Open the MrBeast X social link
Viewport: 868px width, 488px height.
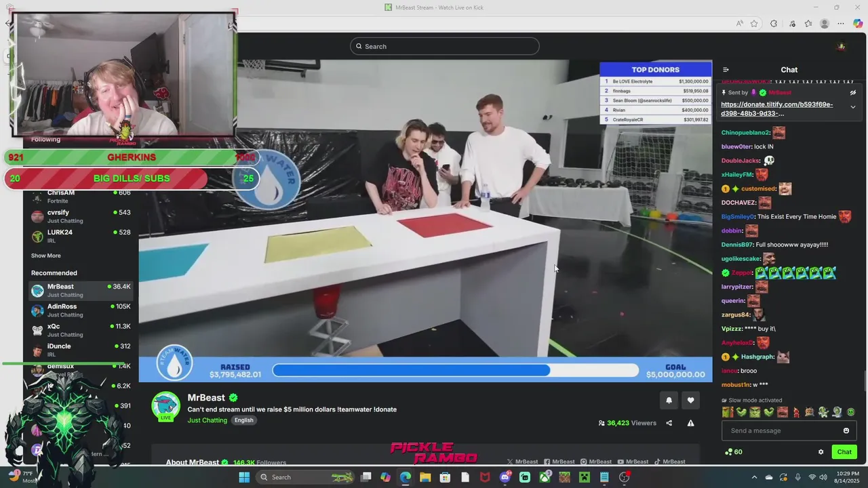pyautogui.click(x=523, y=462)
